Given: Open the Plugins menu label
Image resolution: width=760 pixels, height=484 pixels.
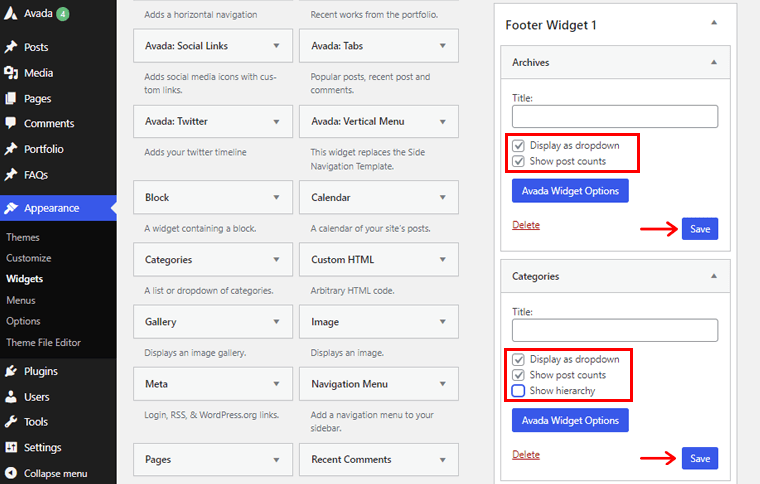Looking at the screenshot, I should click(x=41, y=371).
